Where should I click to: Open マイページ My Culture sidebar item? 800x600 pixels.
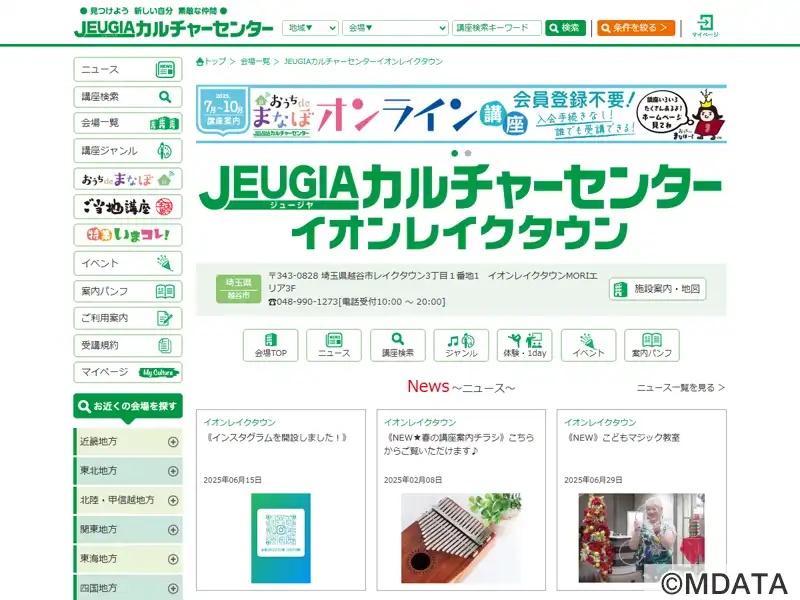(x=128, y=372)
